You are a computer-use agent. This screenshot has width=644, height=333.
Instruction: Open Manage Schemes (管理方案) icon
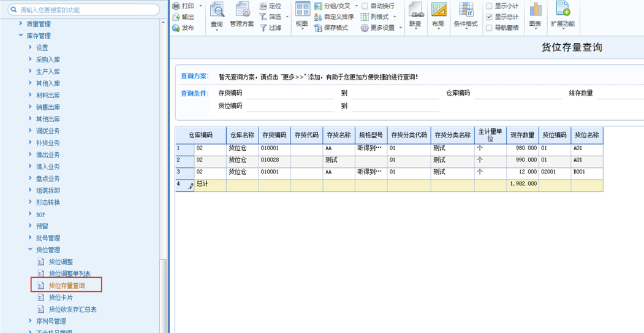click(x=242, y=10)
